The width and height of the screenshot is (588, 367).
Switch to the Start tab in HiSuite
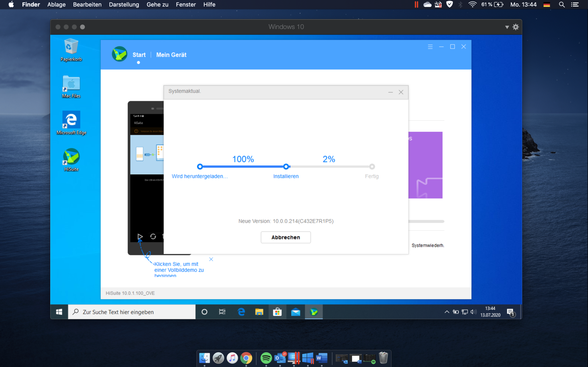coord(139,55)
